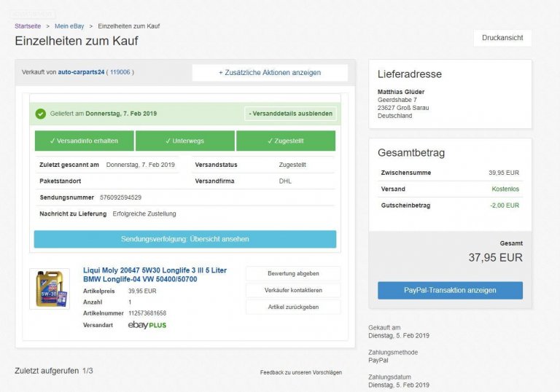Click DHL shipping company value
Image resolution: width=560 pixels, height=392 pixels.
click(285, 181)
